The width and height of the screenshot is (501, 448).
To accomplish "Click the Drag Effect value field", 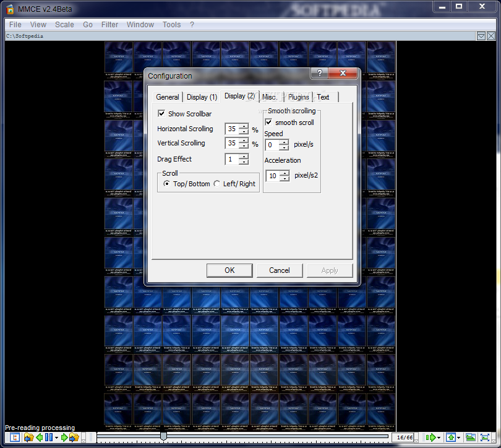I will click(x=233, y=159).
